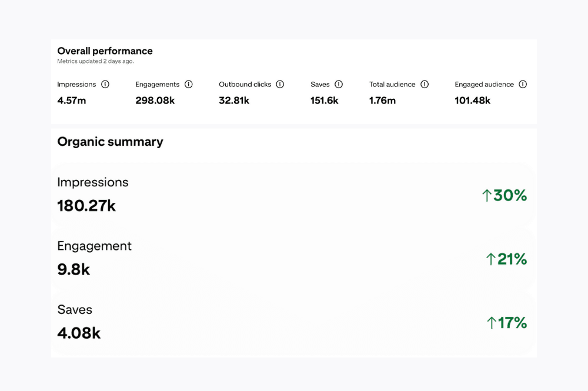Image resolution: width=588 pixels, height=391 pixels.
Task: Select the Overall performance heading
Action: tap(105, 51)
